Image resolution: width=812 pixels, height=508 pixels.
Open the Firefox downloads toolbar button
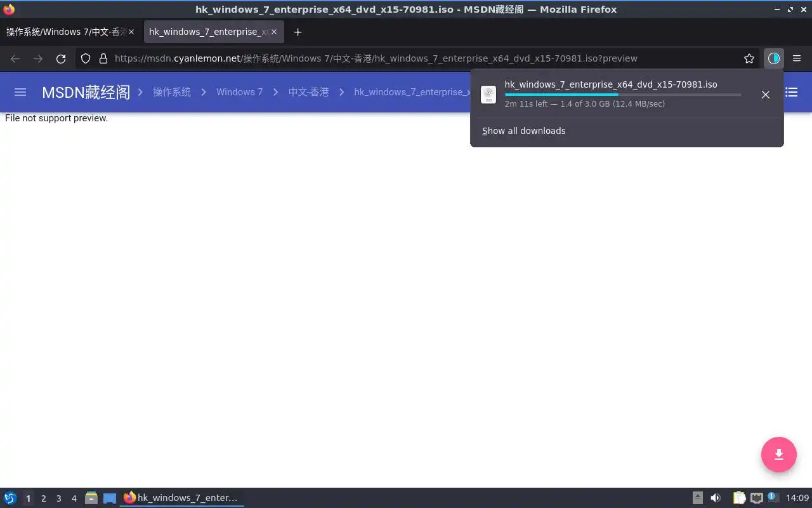tap(773, 58)
